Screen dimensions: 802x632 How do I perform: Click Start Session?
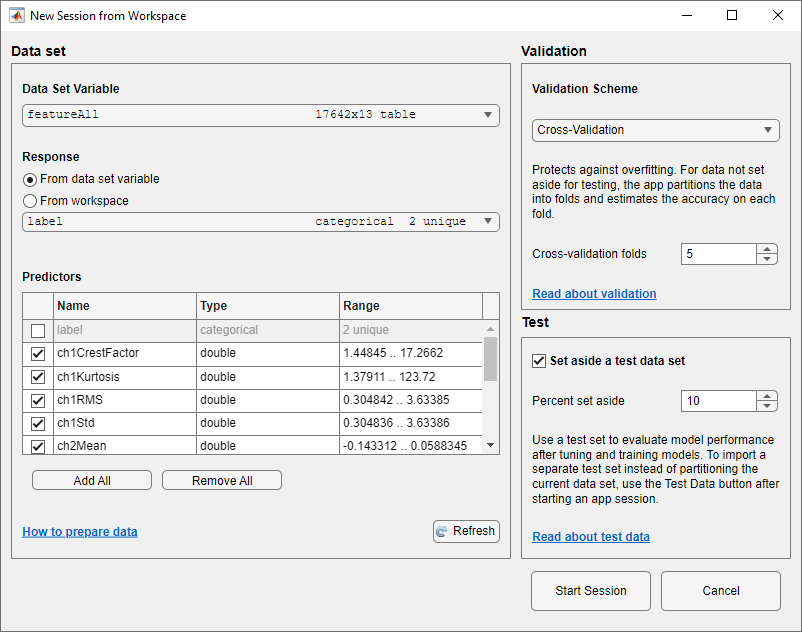coord(590,591)
